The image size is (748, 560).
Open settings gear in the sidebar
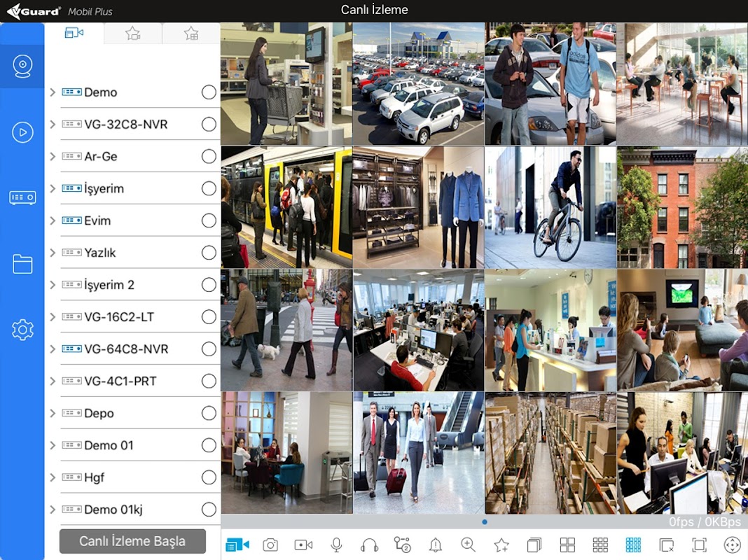click(x=22, y=329)
